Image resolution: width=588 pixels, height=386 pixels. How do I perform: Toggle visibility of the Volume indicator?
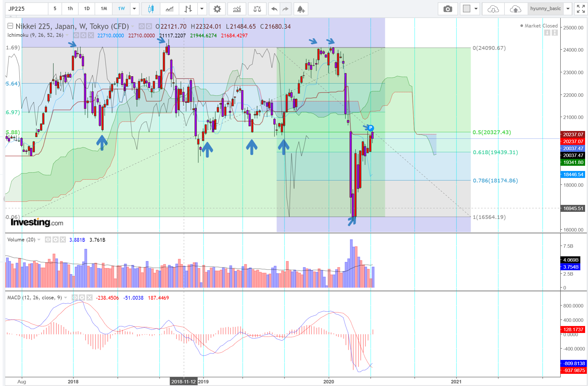click(x=48, y=240)
